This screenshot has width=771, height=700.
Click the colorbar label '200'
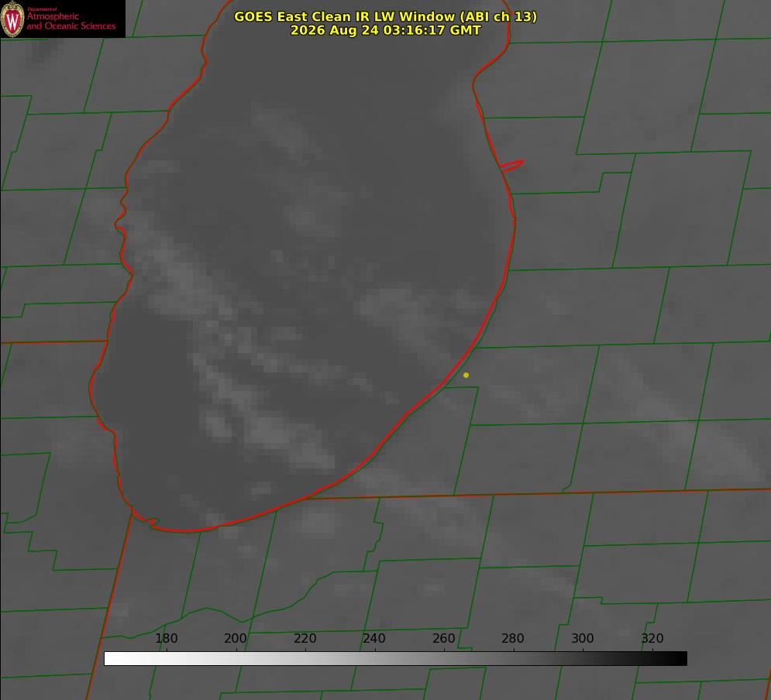(236, 638)
